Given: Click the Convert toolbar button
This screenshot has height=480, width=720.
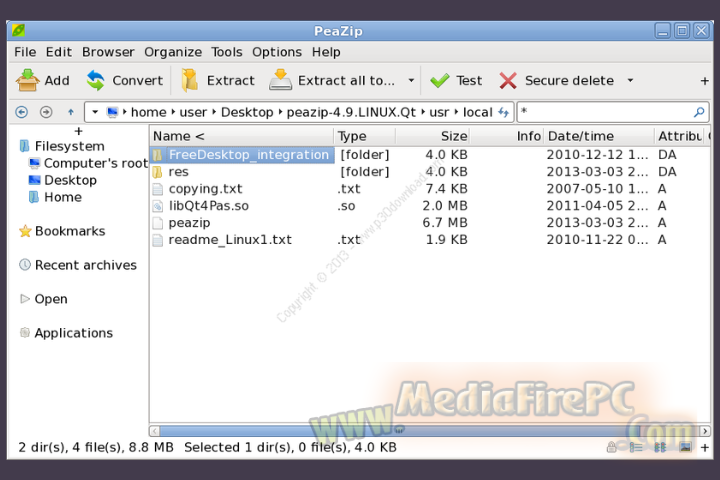Looking at the screenshot, I should tap(124, 81).
